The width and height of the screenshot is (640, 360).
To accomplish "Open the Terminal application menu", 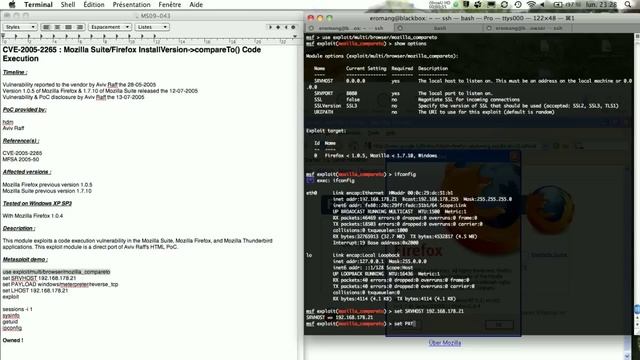I will pos(38,4).
